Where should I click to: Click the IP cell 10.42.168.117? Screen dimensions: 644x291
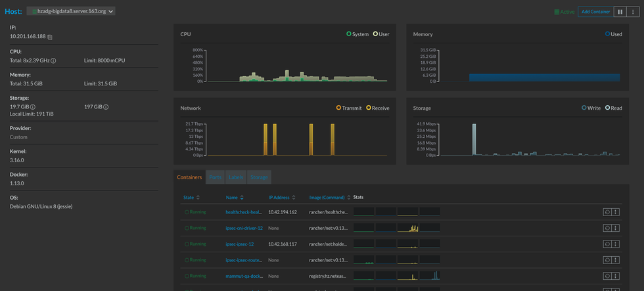pyautogui.click(x=282, y=244)
